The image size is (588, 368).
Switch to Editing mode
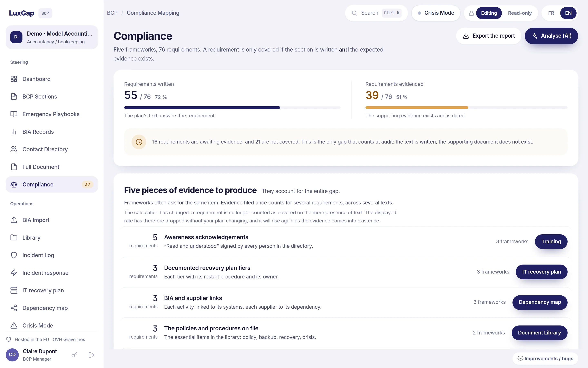[x=489, y=13]
